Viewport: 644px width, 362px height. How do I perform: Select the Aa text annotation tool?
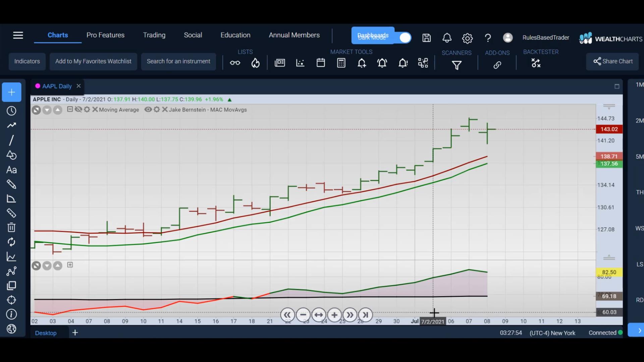point(11,170)
